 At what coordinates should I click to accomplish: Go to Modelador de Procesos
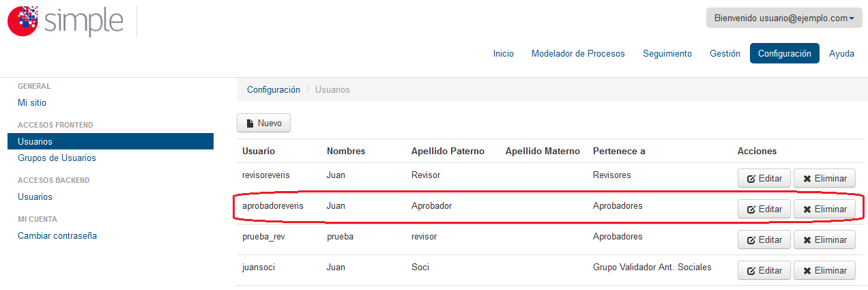pyautogui.click(x=578, y=53)
